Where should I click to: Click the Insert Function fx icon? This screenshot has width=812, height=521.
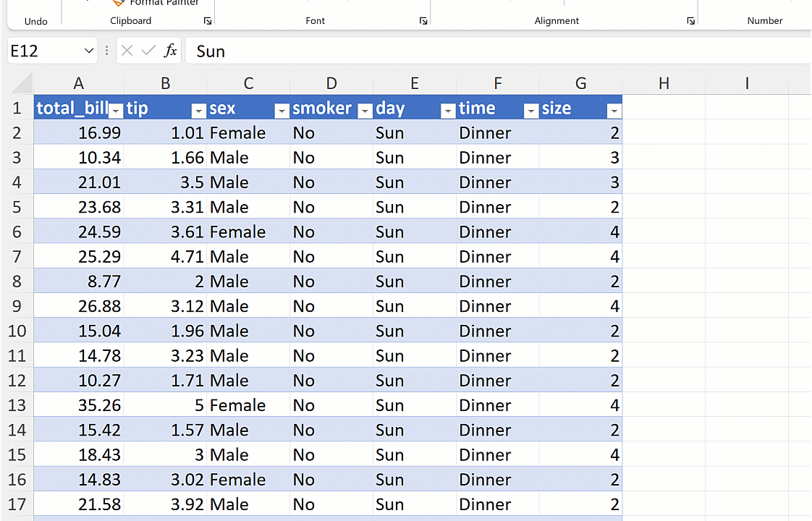(170, 51)
